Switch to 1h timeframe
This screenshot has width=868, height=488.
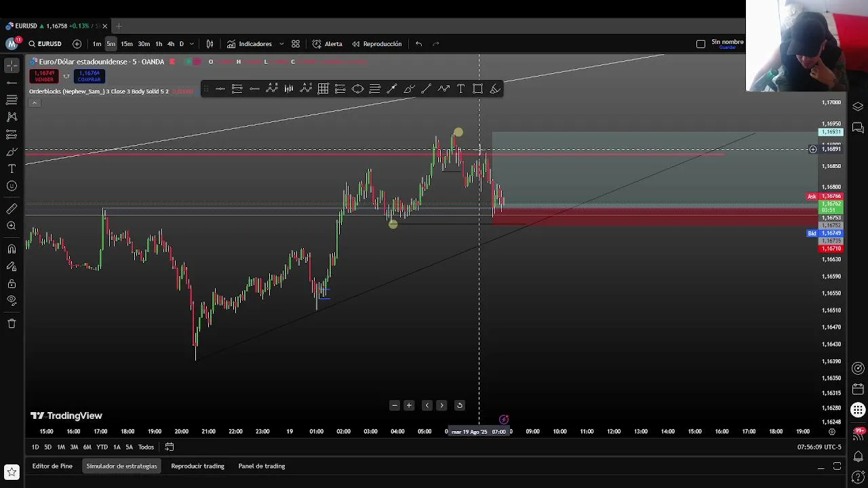(x=159, y=44)
